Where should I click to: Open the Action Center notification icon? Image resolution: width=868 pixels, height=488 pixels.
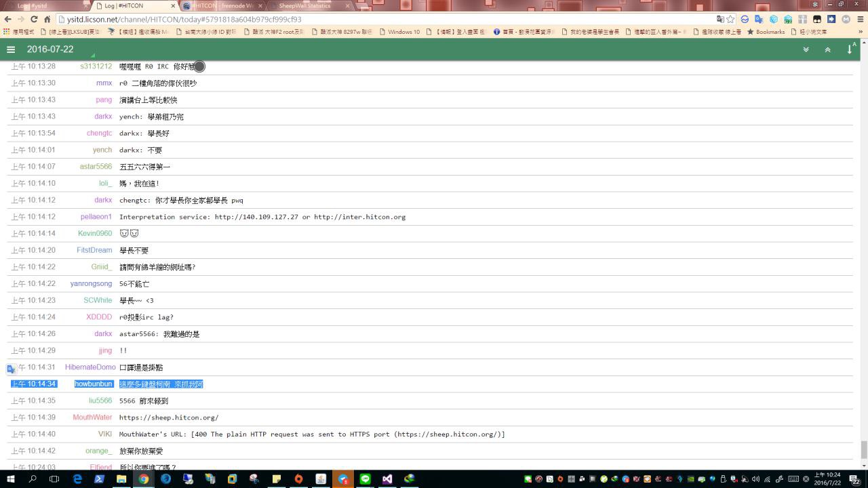[x=854, y=479]
